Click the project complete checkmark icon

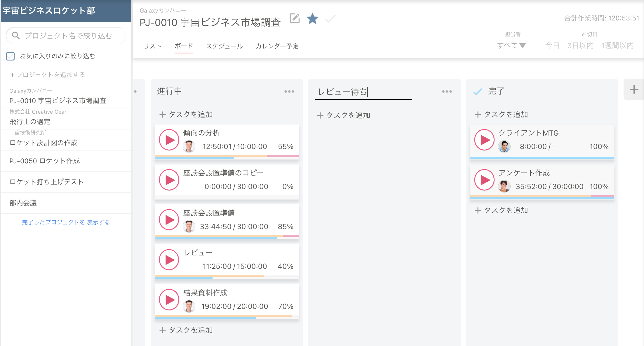pos(330,19)
